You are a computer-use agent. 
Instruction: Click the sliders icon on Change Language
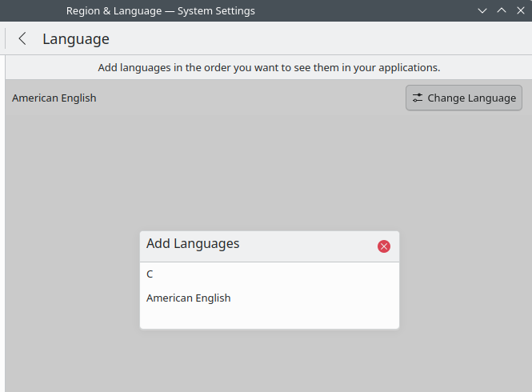pos(418,98)
